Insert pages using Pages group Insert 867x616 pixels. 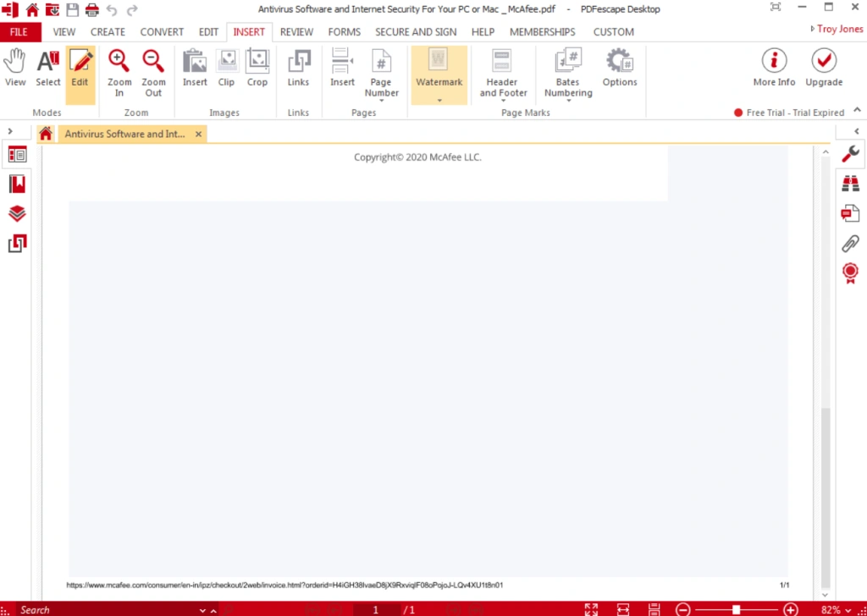342,69
